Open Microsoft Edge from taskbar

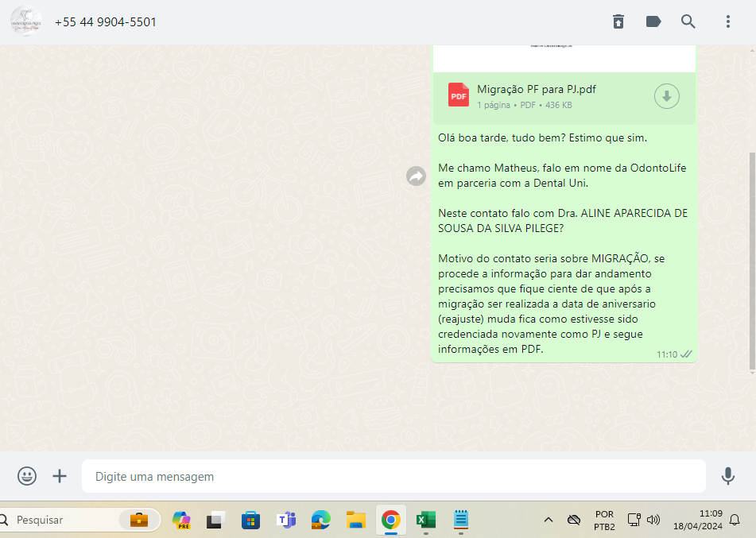pos(320,520)
